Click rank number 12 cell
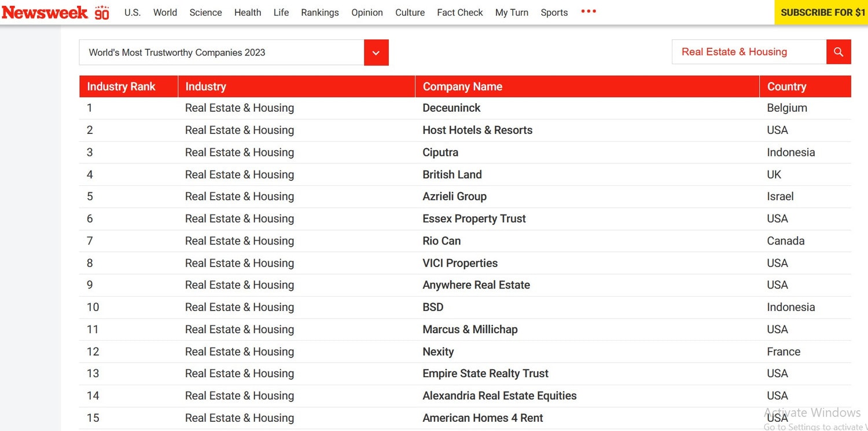This screenshot has height=431, width=868. 93,352
